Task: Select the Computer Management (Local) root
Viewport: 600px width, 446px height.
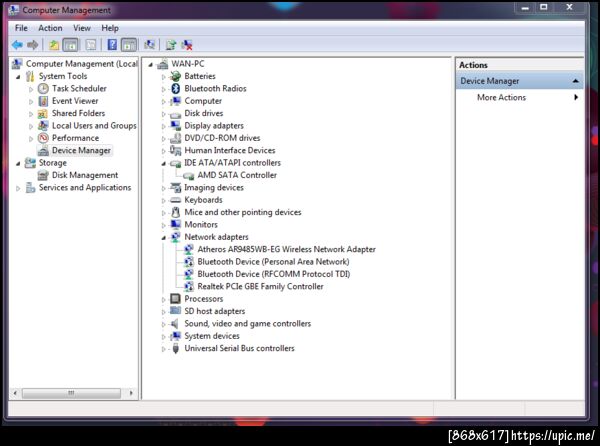Action: pos(82,64)
